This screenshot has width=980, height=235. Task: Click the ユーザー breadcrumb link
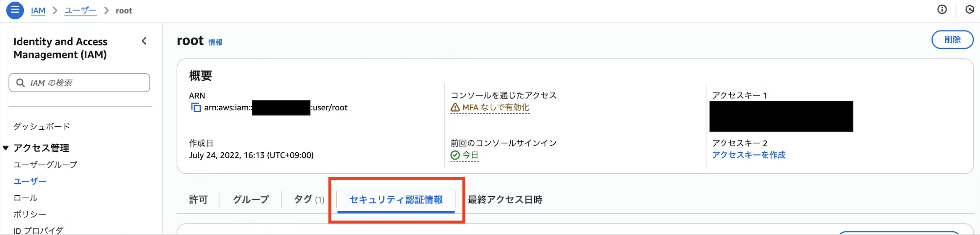[80, 11]
